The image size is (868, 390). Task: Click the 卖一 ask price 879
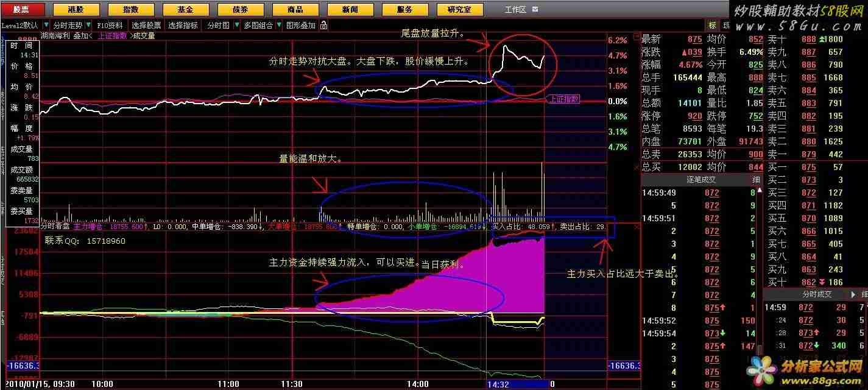808,154
